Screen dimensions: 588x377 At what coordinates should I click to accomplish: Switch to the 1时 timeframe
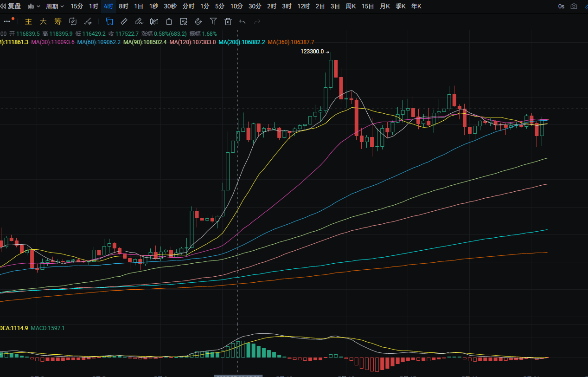click(94, 6)
